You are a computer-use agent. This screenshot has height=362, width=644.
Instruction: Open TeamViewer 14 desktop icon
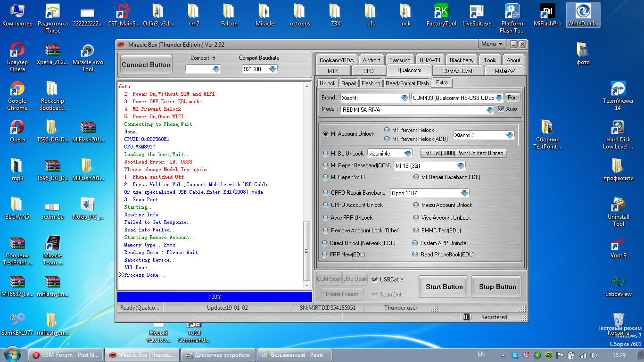click(x=618, y=96)
